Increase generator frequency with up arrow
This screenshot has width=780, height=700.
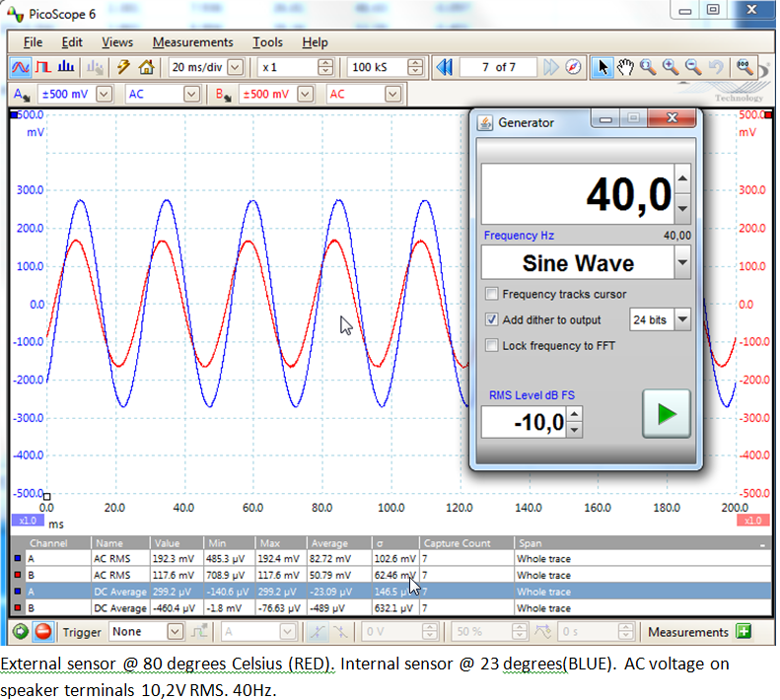click(682, 178)
